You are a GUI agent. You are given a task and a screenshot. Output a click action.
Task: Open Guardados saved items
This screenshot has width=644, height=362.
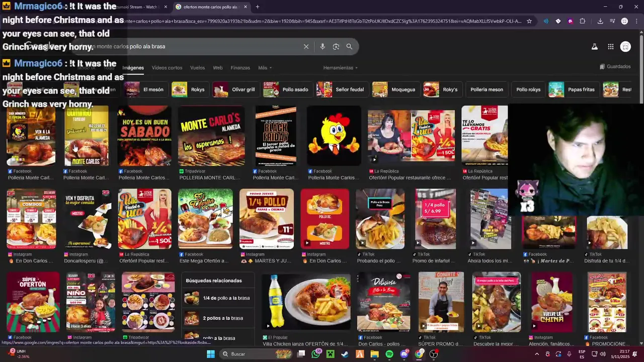(615, 66)
